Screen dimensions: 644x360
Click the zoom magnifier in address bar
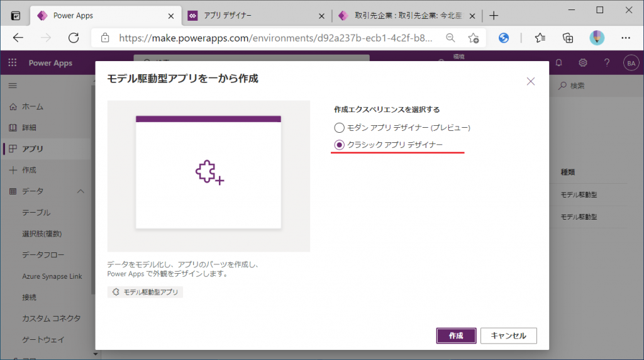click(x=450, y=38)
